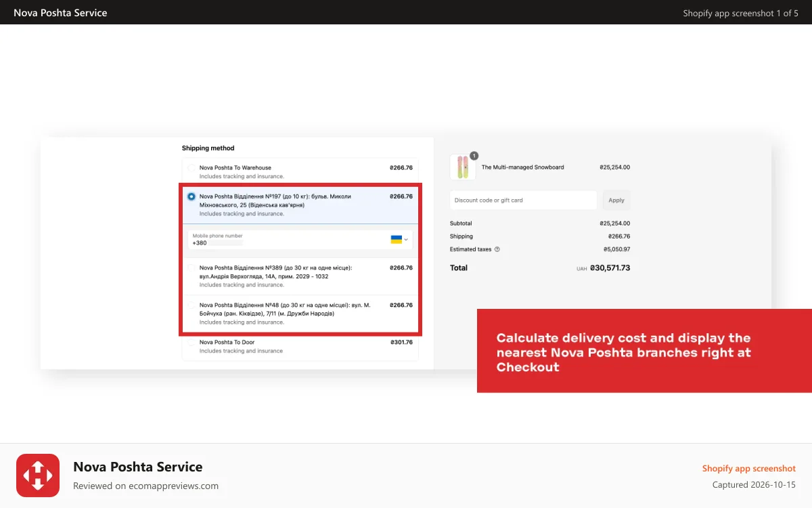
Task: Select Nova Poshta To Warehouse radio option
Action: 191,168
